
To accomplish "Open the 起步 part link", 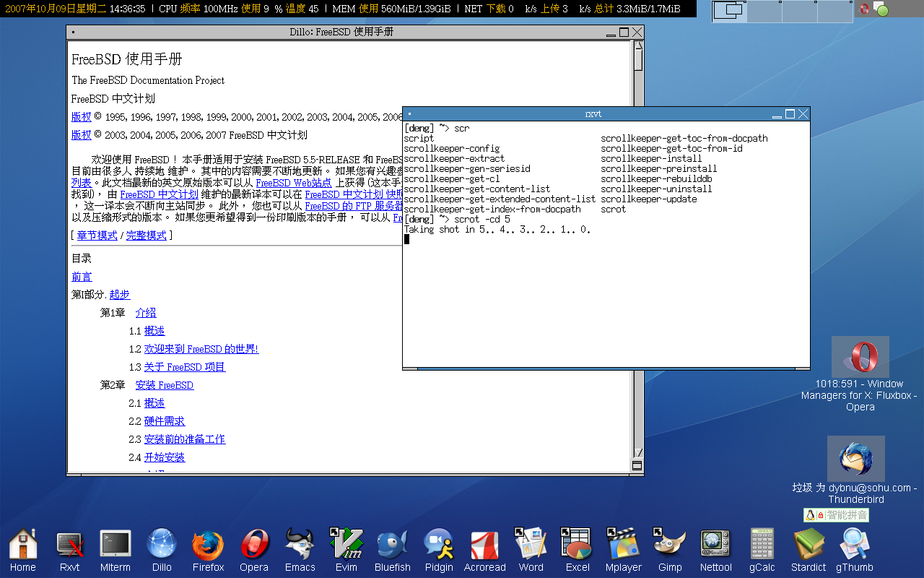I will (120, 295).
